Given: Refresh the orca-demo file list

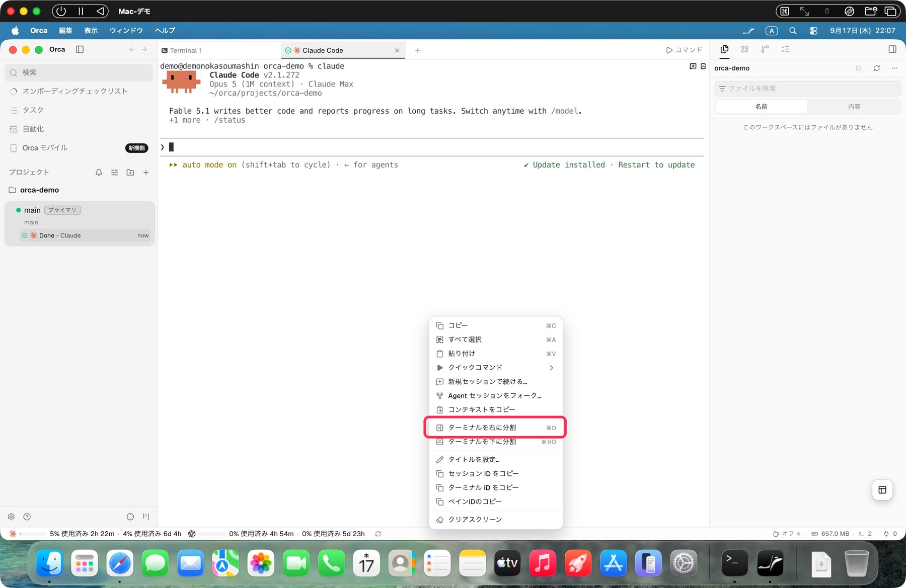Looking at the screenshot, I should tap(877, 68).
